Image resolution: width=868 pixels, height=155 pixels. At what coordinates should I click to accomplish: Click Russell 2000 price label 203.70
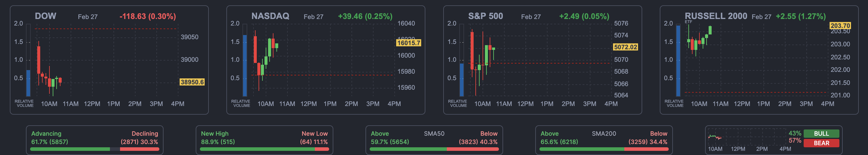click(x=840, y=26)
